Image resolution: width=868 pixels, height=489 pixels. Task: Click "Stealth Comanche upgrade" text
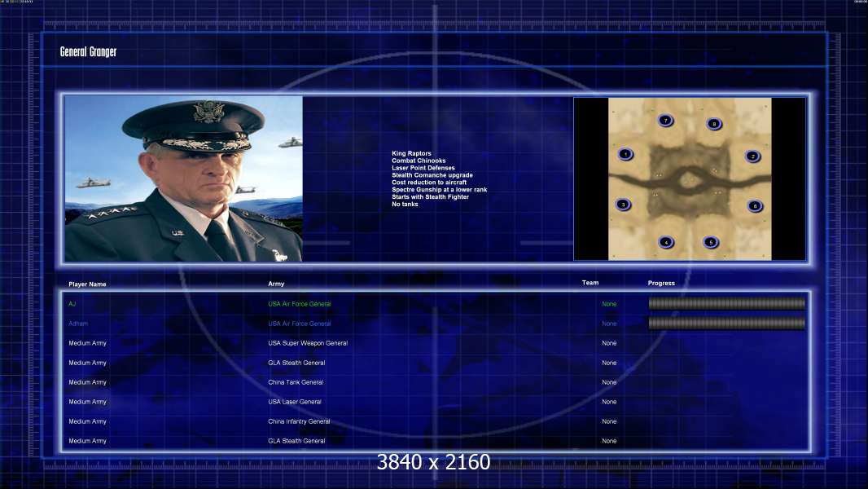432,175
